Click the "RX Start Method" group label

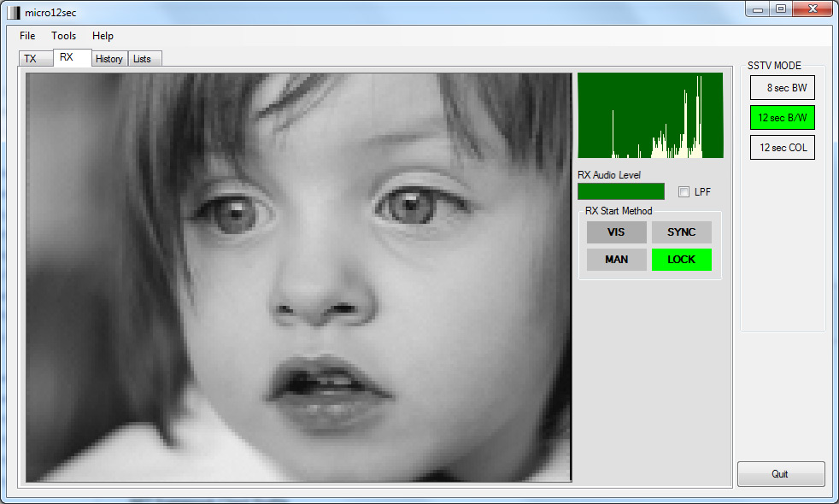pyautogui.click(x=619, y=211)
